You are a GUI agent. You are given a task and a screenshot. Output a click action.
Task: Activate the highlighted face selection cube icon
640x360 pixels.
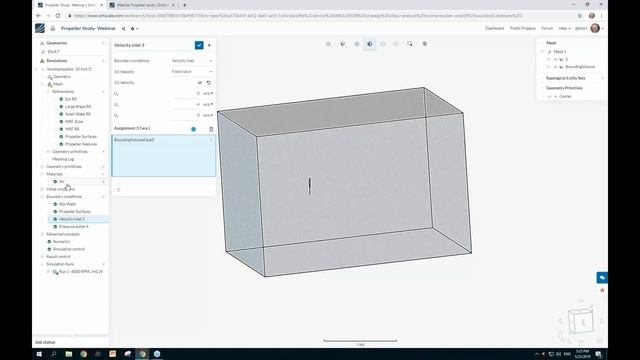(370, 44)
